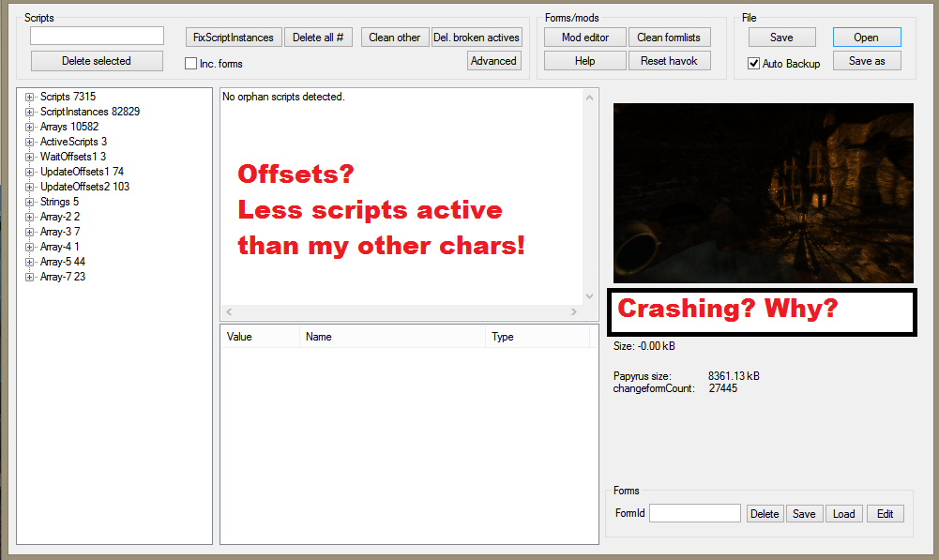Expand the Array-4 1 node
Image resolution: width=939 pixels, height=560 pixels.
[29, 247]
